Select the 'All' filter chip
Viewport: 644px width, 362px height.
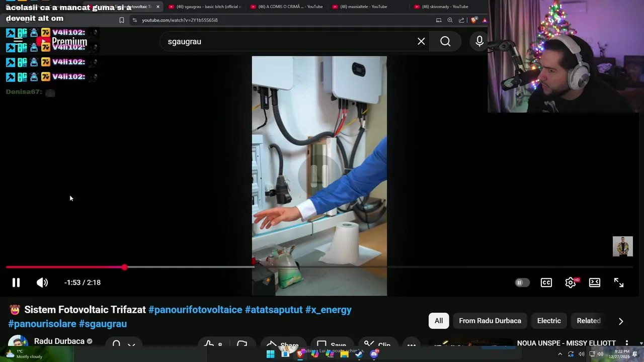[439, 321]
